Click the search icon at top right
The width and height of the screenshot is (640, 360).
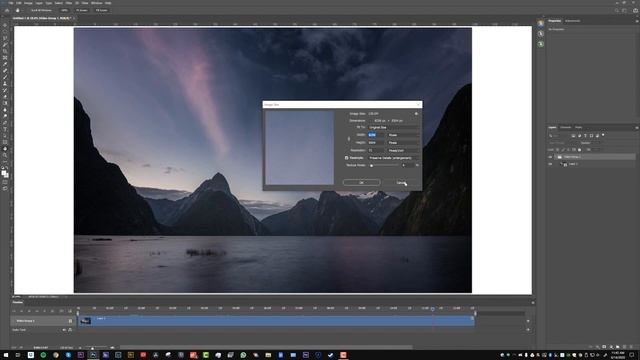click(x=617, y=10)
